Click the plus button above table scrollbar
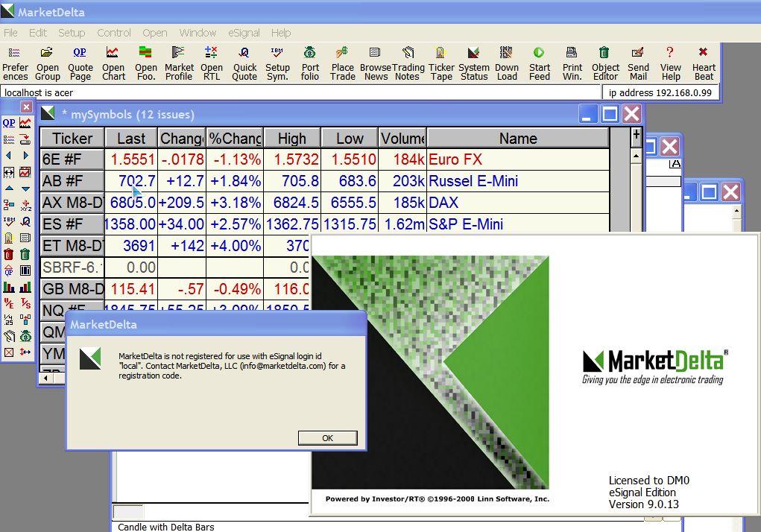The height and width of the screenshot is (532, 761). (x=636, y=135)
